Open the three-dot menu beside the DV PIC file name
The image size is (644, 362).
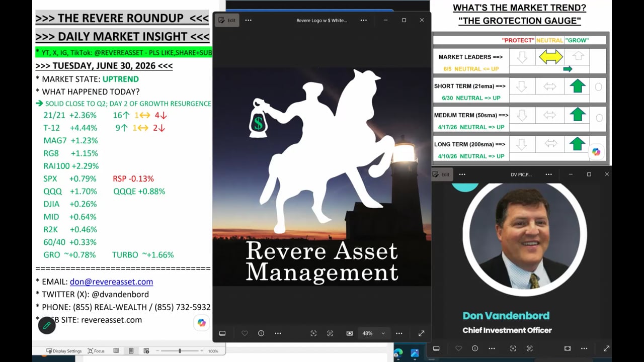point(549,174)
